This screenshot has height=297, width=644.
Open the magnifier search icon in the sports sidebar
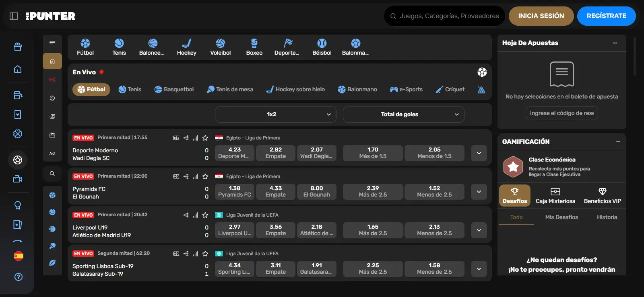click(52, 174)
